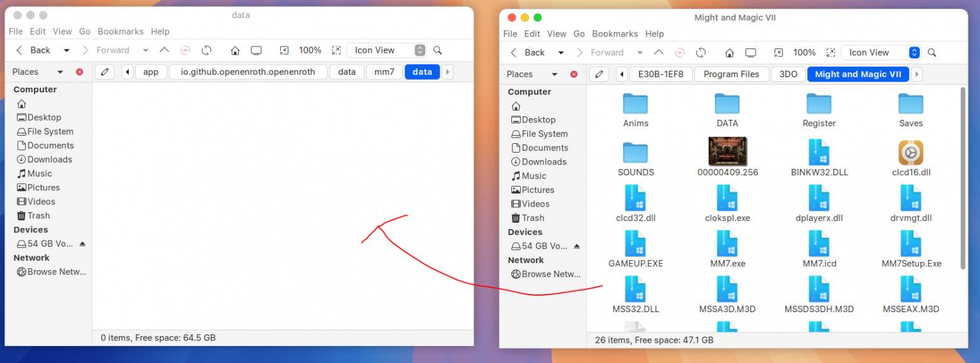
Task: Click io.github.openenroth.openenroth path segment
Action: point(249,72)
